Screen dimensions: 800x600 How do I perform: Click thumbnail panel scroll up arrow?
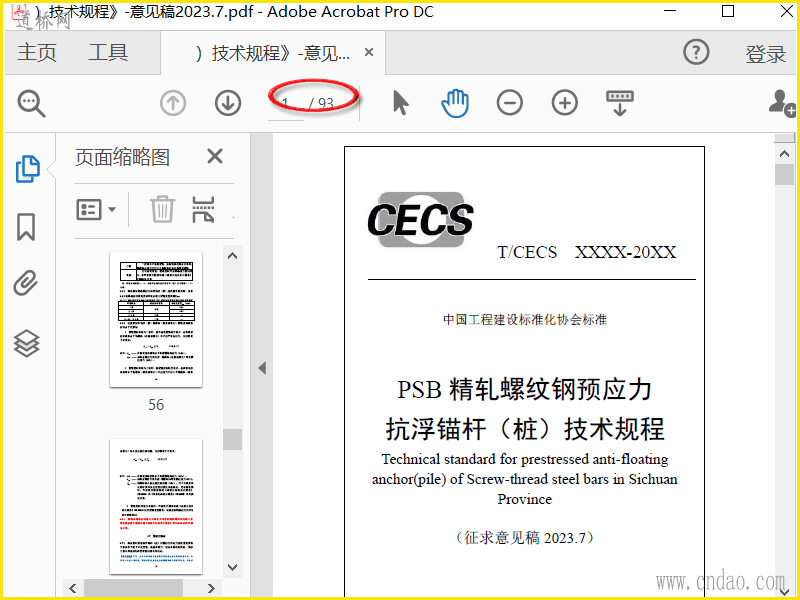pos(232,256)
